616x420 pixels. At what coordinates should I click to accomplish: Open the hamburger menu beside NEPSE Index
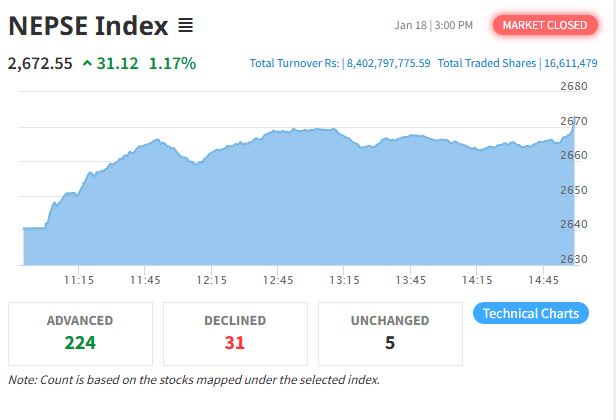[x=186, y=24]
